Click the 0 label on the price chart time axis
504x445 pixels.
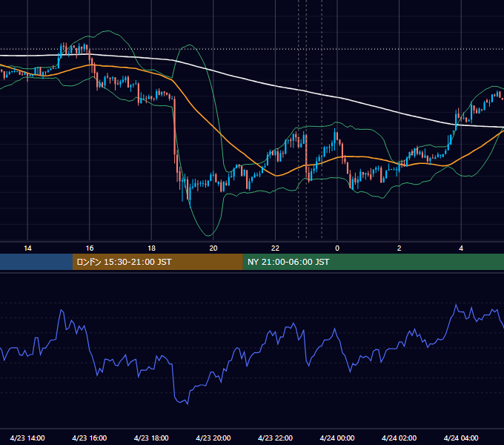(x=337, y=248)
